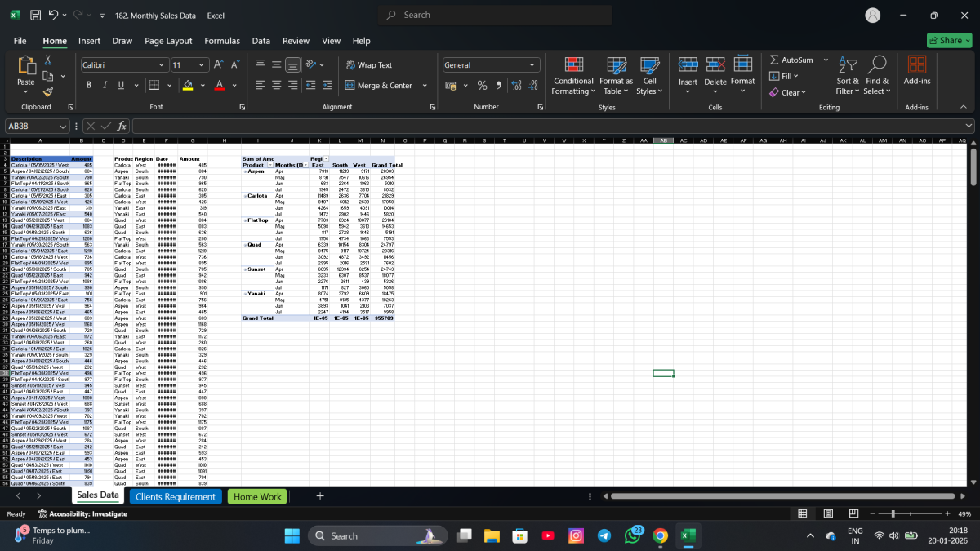This screenshot has width=980, height=551.
Task: Click the Find & Select magnifier
Action: 877,64
